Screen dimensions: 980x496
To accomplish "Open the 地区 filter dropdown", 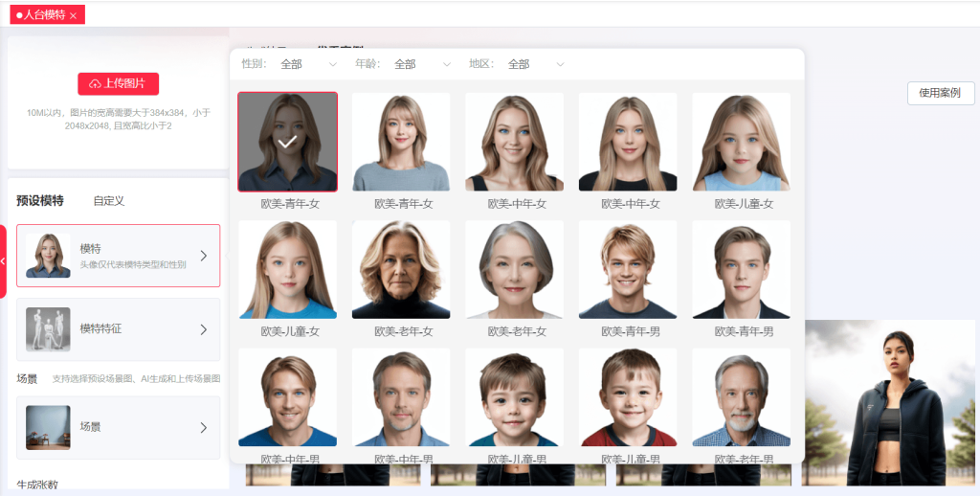I will [535, 64].
